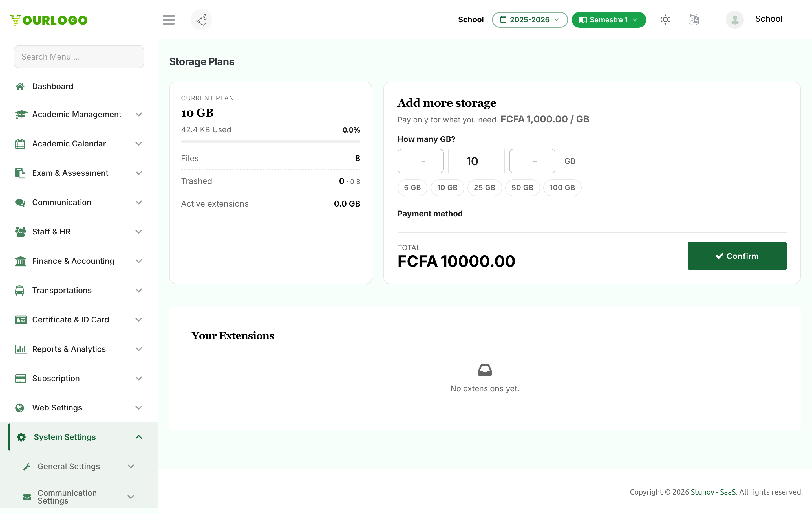Select the 5 GB preset

tap(412, 188)
